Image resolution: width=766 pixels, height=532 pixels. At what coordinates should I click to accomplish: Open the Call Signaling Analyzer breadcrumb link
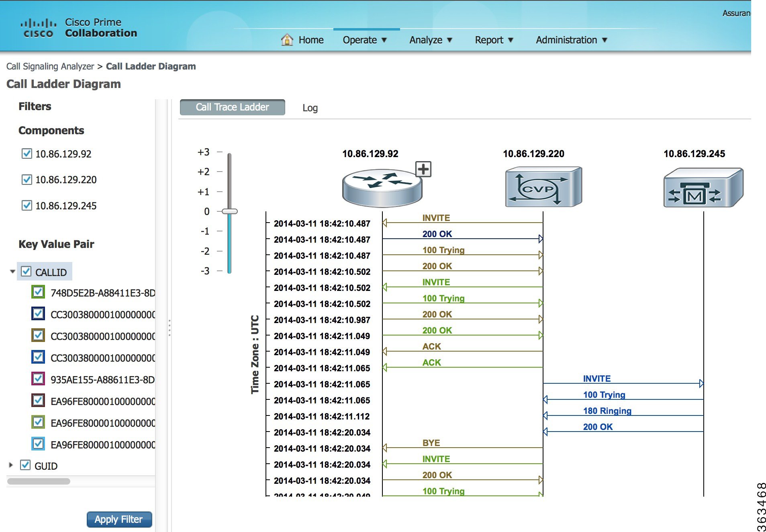point(50,66)
